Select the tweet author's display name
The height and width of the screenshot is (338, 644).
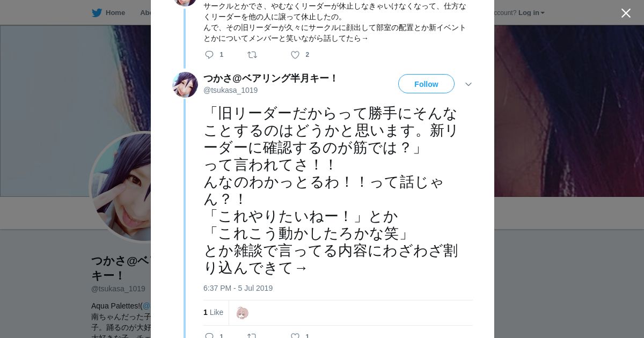coord(270,78)
